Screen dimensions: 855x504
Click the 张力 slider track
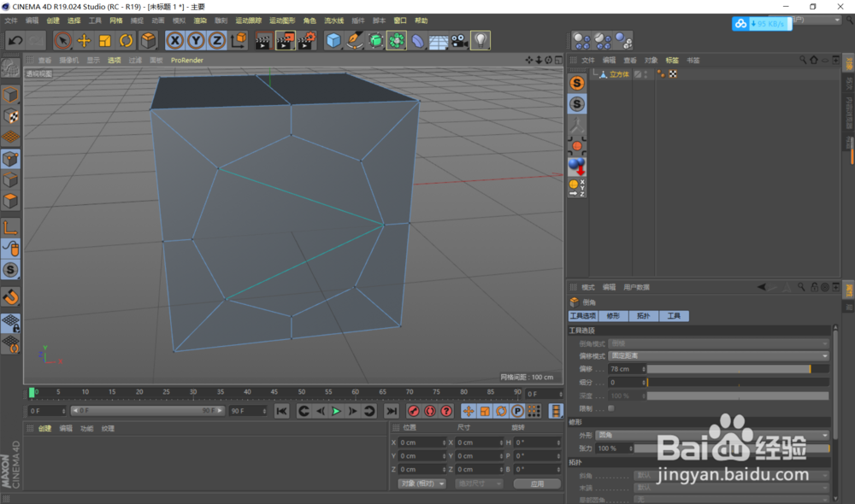tap(735, 447)
